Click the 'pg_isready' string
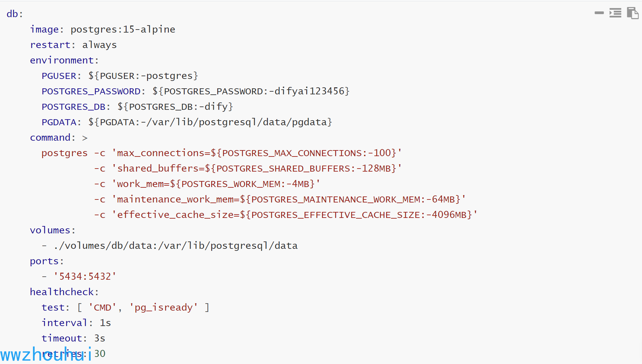This screenshot has height=364, width=642. (x=164, y=307)
